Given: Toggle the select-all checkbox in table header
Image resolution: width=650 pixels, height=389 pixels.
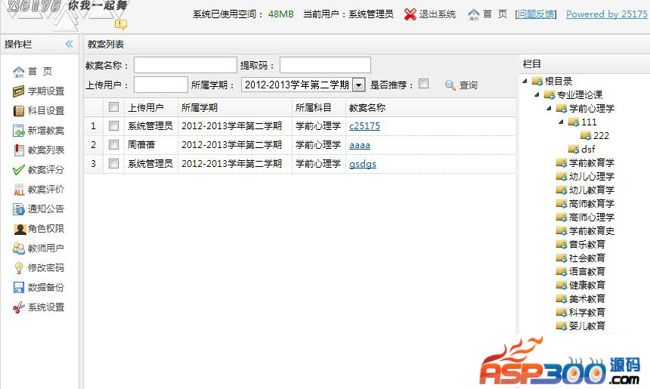Looking at the screenshot, I should [114, 107].
